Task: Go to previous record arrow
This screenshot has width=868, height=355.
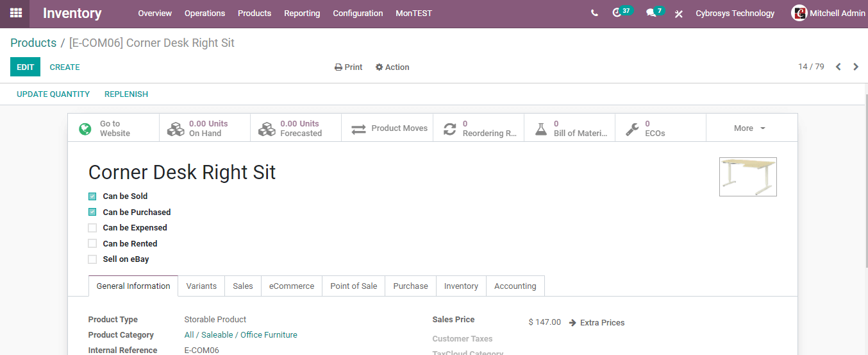Action: (838, 67)
